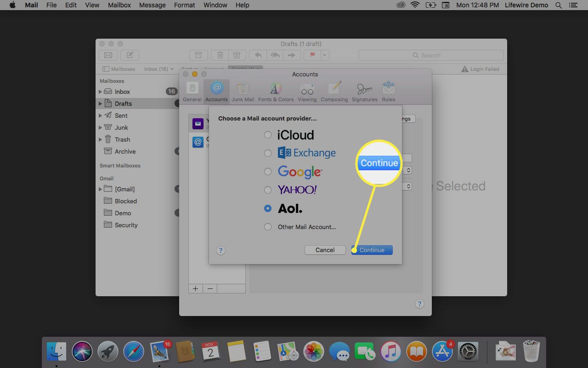Click the blue Continue button in dialog
Image resolution: width=588 pixels, height=368 pixels.
372,250
